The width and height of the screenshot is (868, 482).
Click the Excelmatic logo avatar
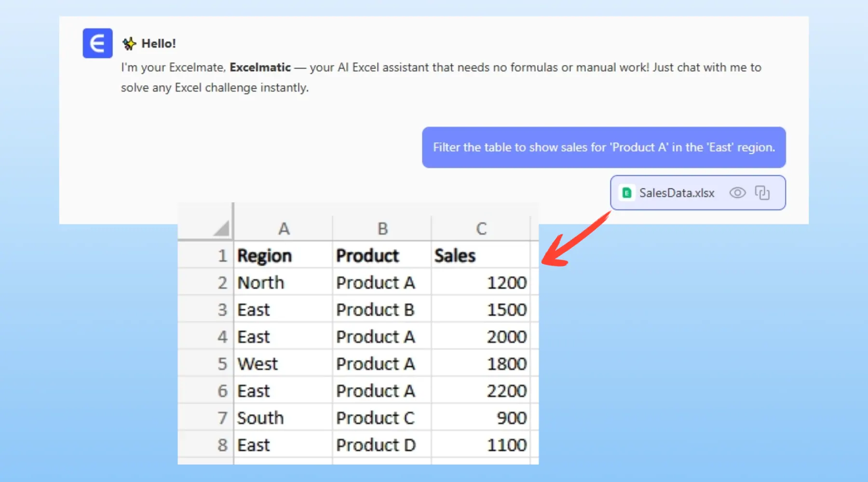(97, 43)
